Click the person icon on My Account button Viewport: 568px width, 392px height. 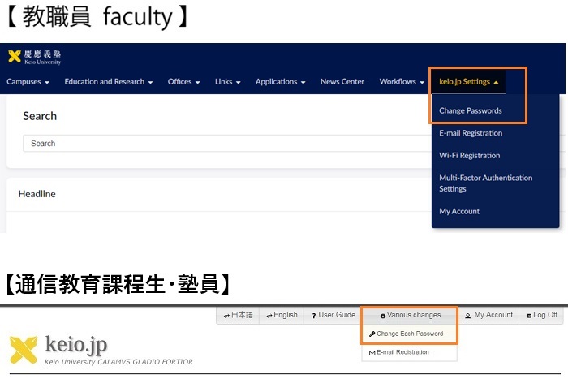(x=468, y=316)
